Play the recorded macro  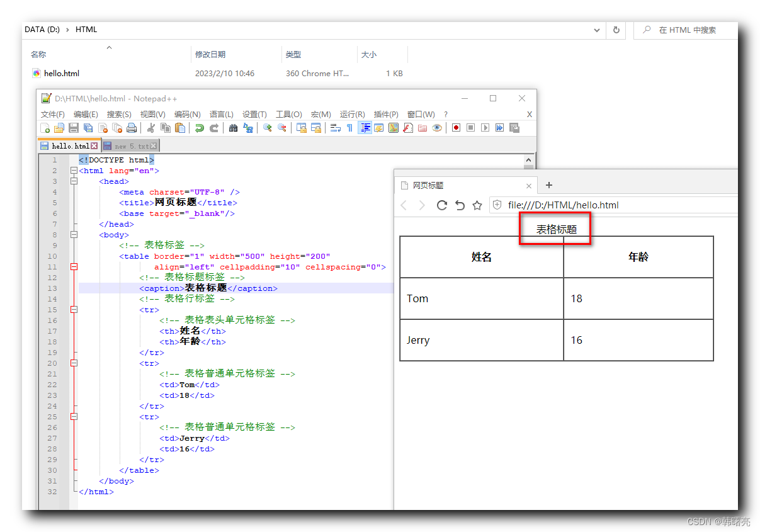pos(485,127)
